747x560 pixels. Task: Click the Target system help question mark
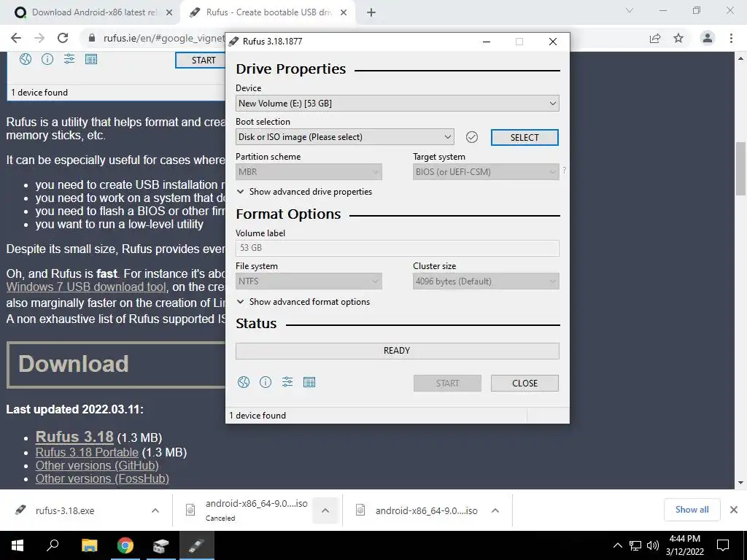click(x=565, y=170)
